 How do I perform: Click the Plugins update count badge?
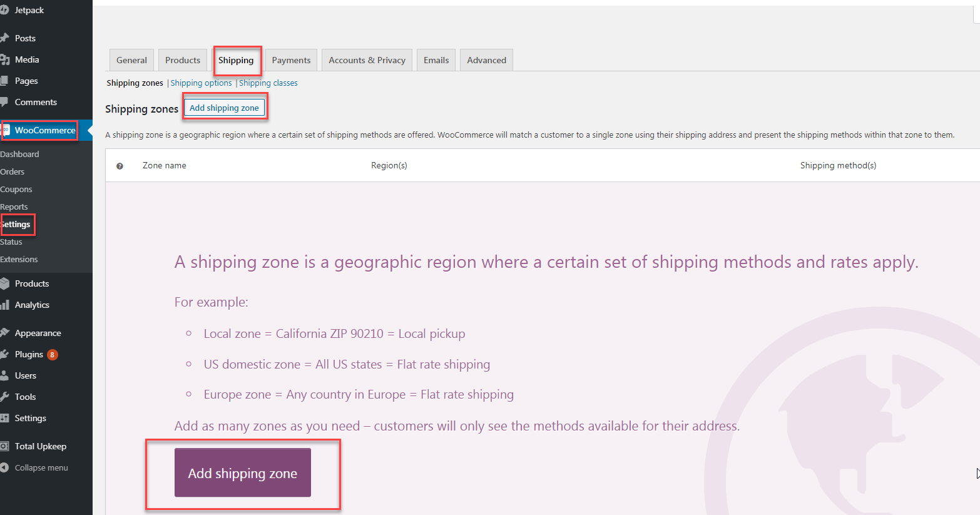[53, 354]
